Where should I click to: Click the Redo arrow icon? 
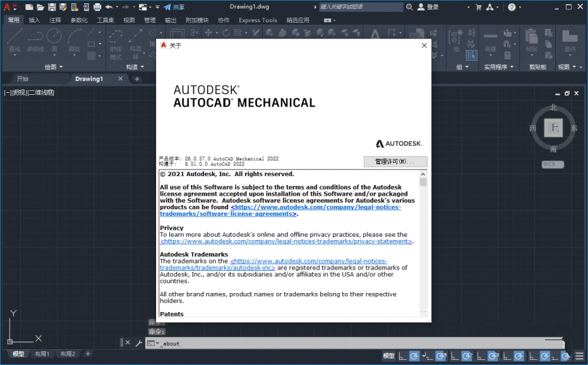(x=125, y=7)
